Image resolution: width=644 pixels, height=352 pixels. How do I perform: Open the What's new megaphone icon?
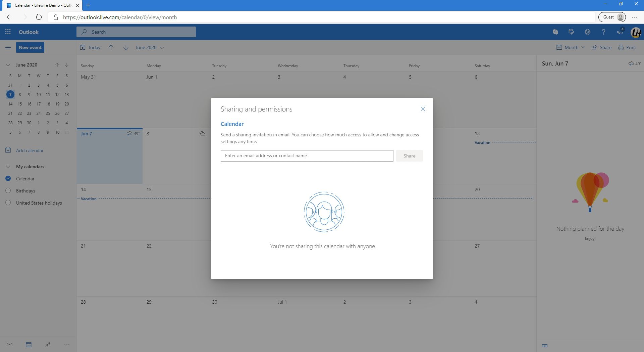pyautogui.click(x=620, y=32)
